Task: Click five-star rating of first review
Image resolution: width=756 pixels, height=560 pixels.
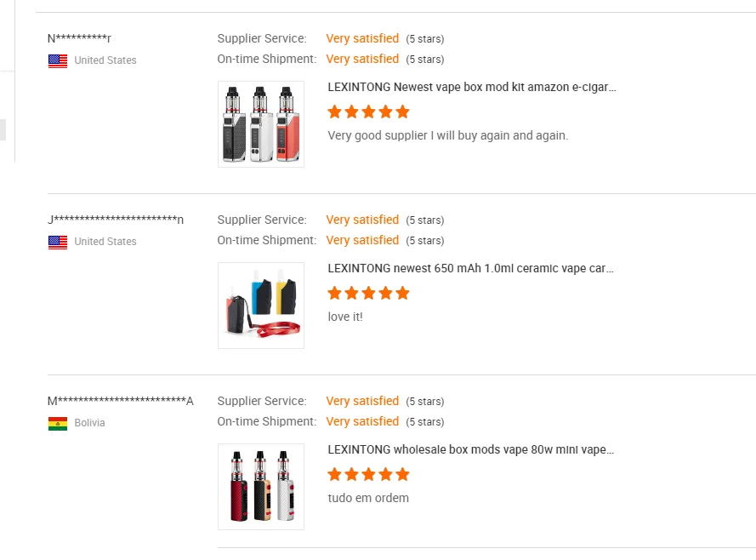Action: (x=368, y=111)
